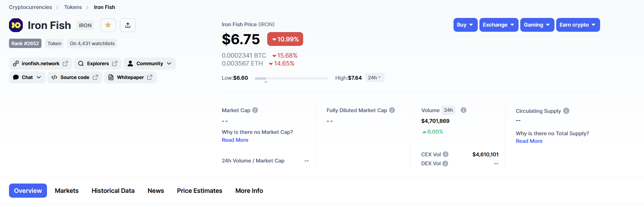Open the 24h low/high range dropdown
644x207 pixels.
374,78
